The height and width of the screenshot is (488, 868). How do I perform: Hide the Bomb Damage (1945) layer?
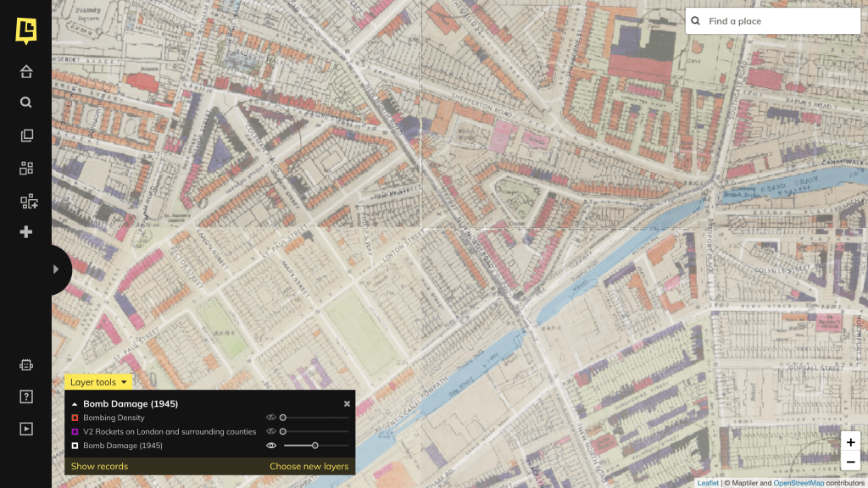click(271, 446)
